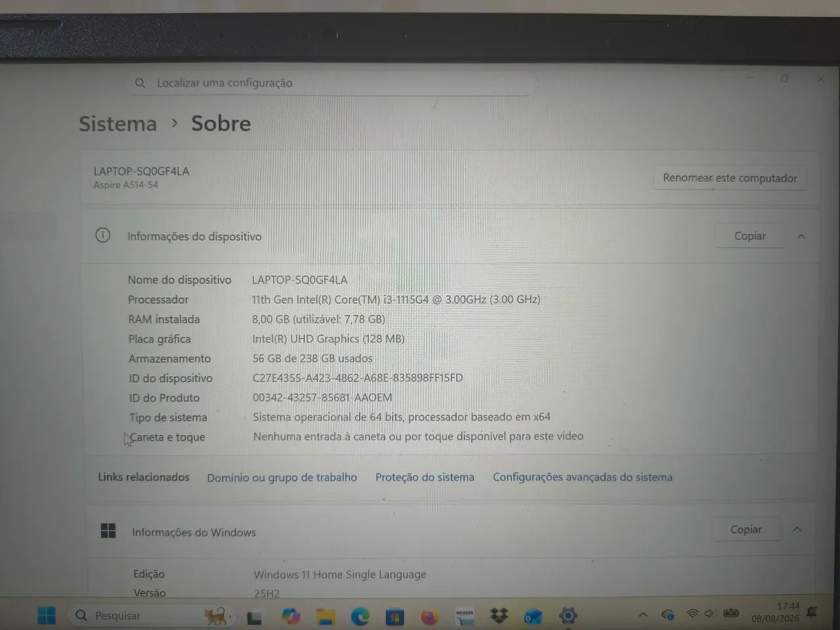Click the volume speaker icon
The width and height of the screenshot is (840, 630).
click(709, 614)
